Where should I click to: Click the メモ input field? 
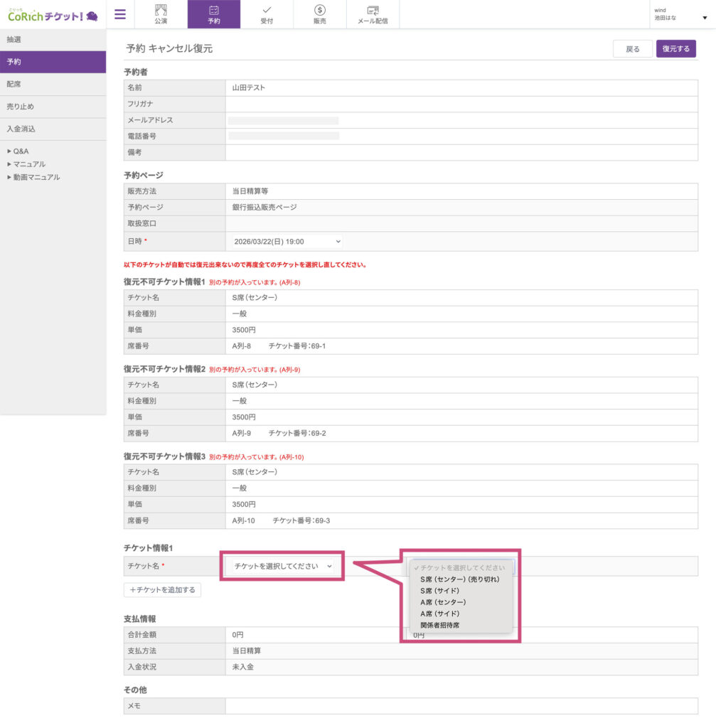(461, 706)
